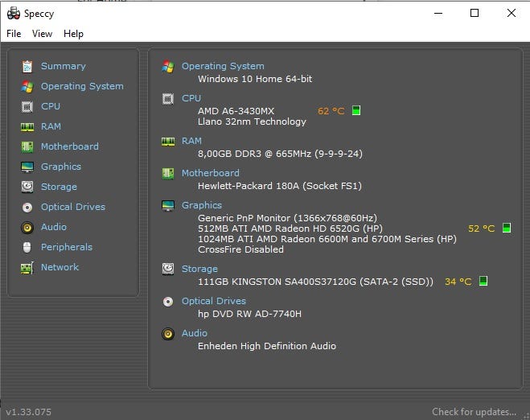
Task: Click the Generic PnP Monitor text
Action: click(x=287, y=218)
